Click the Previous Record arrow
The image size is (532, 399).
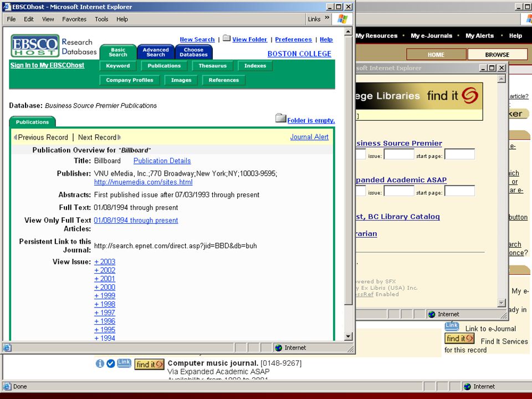16,137
